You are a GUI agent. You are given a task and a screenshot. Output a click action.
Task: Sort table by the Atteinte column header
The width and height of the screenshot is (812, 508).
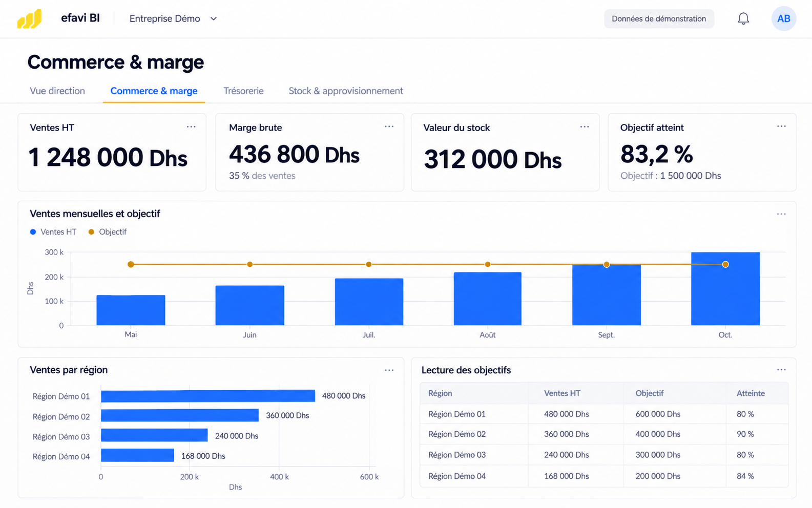click(751, 393)
